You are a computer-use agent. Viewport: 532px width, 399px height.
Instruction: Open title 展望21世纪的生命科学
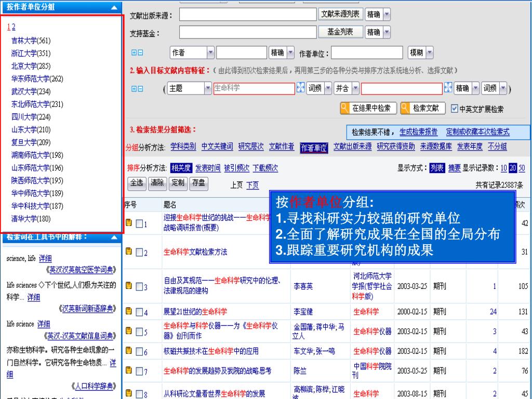tap(195, 312)
